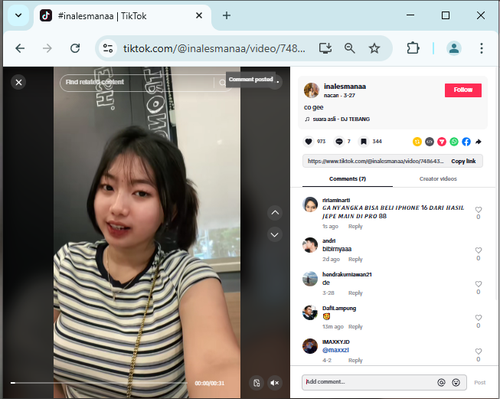Screen dimensions: 500x399
Task: Click the embed code icon
Action: tap(429, 142)
